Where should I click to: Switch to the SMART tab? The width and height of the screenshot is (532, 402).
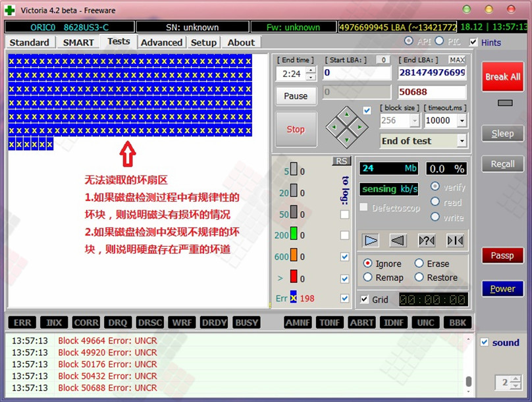(x=78, y=42)
